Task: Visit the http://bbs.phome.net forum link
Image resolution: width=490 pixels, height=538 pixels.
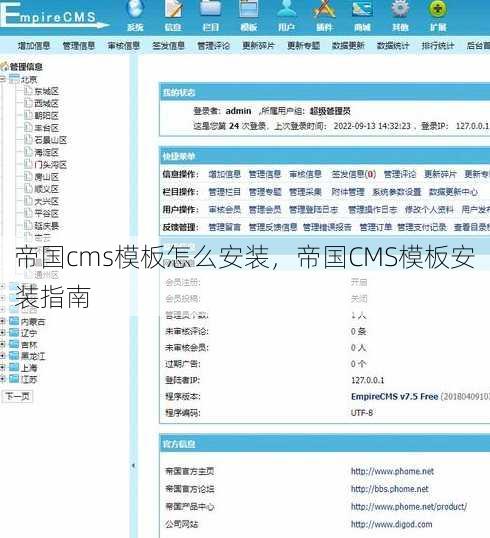Action: [389, 489]
